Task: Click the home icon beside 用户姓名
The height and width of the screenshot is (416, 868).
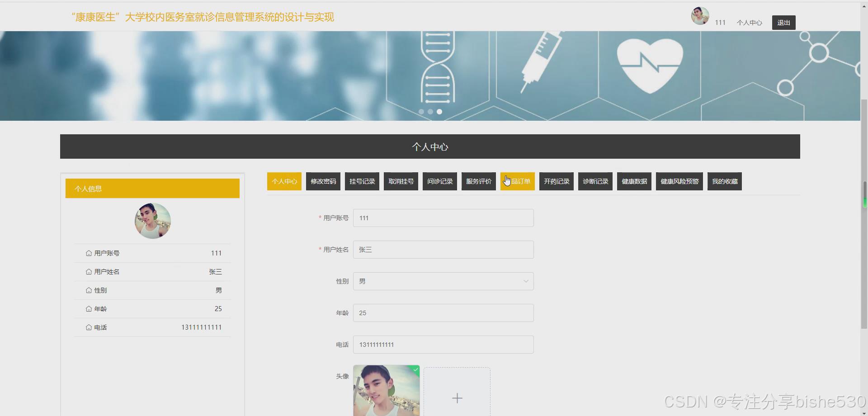Action: coord(89,272)
